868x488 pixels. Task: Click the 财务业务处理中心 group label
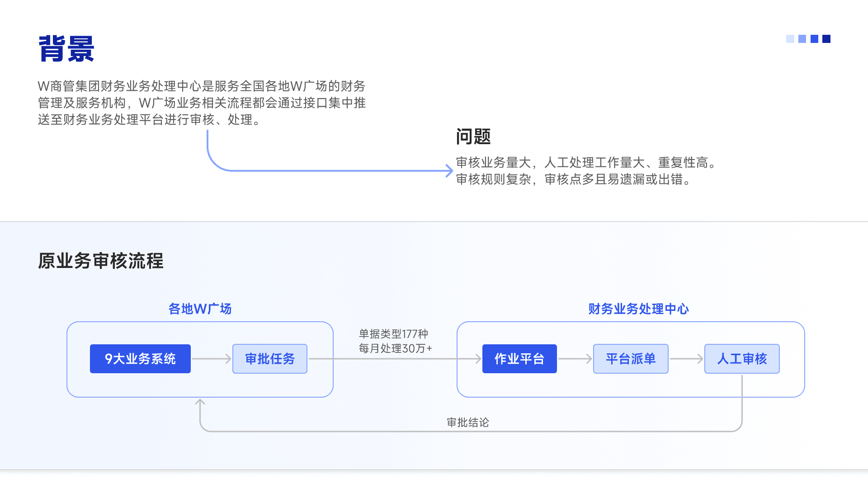click(x=638, y=309)
